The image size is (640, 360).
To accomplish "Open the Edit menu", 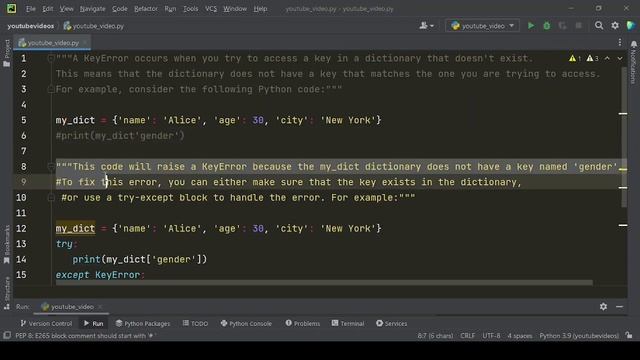I will pos(48,9).
